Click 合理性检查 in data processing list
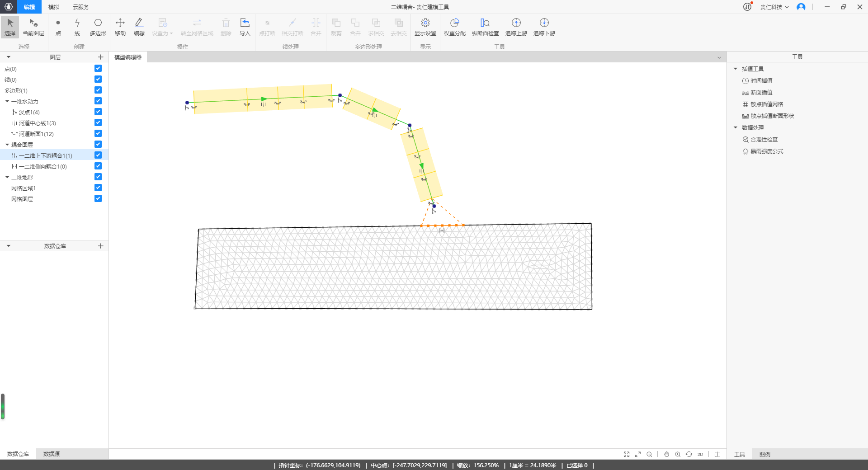The height and width of the screenshot is (470, 868). (x=764, y=139)
